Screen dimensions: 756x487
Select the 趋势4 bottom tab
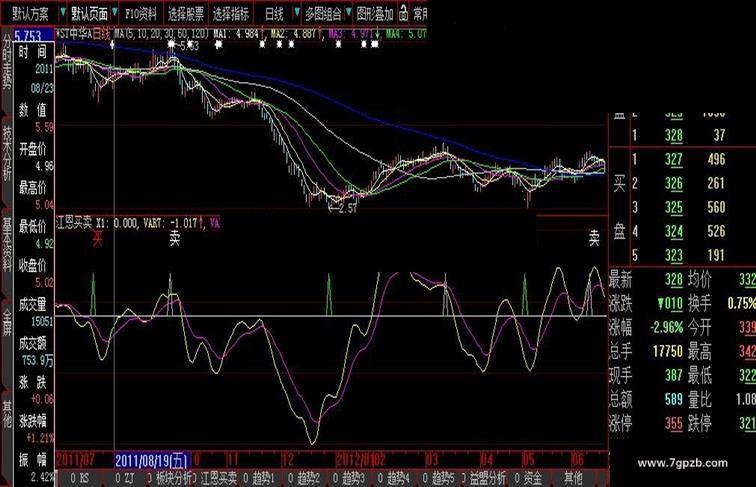[394, 478]
